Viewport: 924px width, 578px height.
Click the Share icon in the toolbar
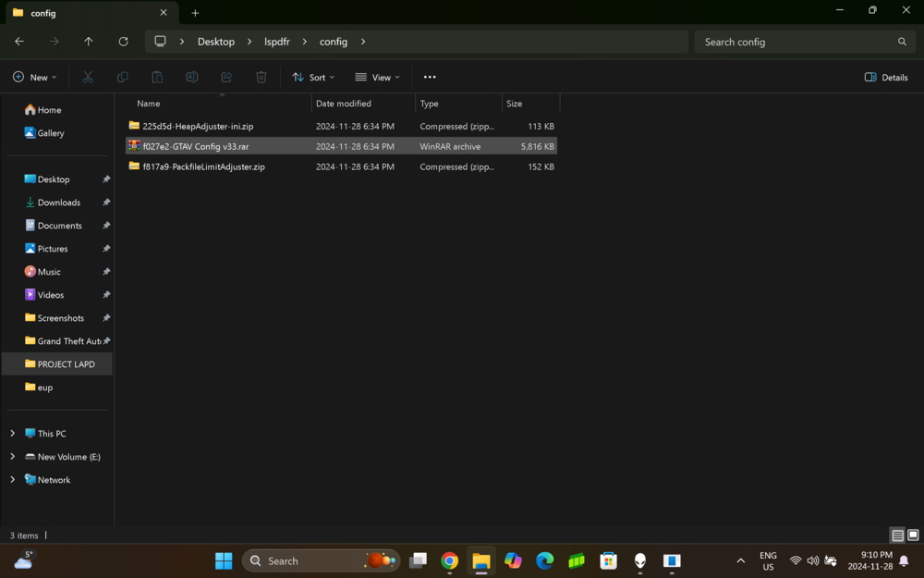pyautogui.click(x=226, y=77)
